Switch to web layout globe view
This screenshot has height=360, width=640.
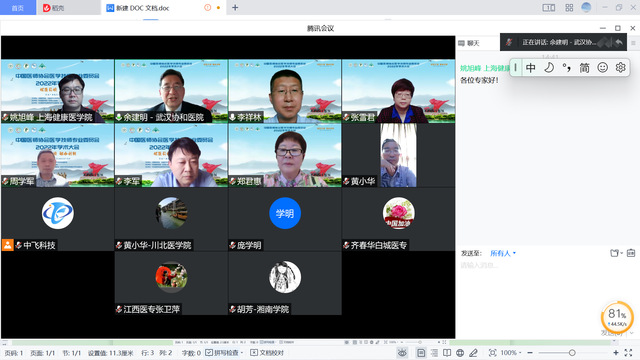[460, 353]
